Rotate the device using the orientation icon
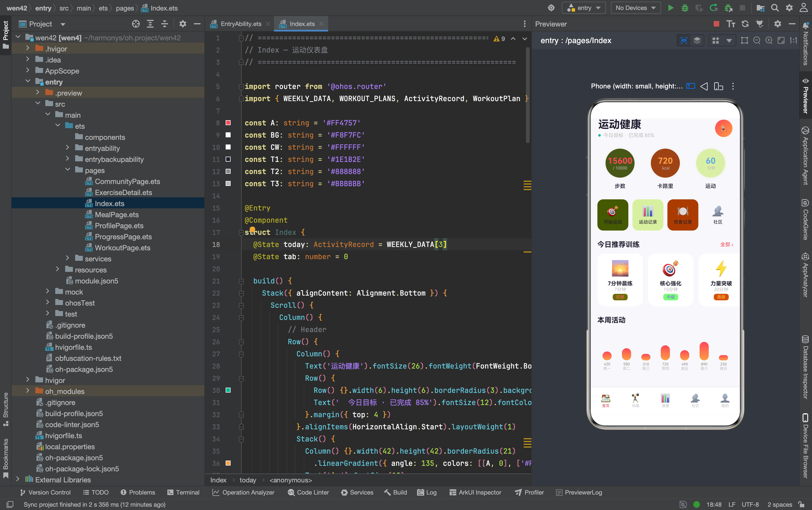 click(x=718, y=86)
